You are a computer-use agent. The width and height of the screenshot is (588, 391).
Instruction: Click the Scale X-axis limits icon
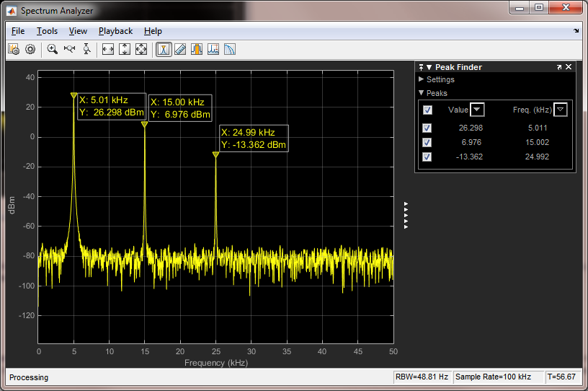point(108,49)
